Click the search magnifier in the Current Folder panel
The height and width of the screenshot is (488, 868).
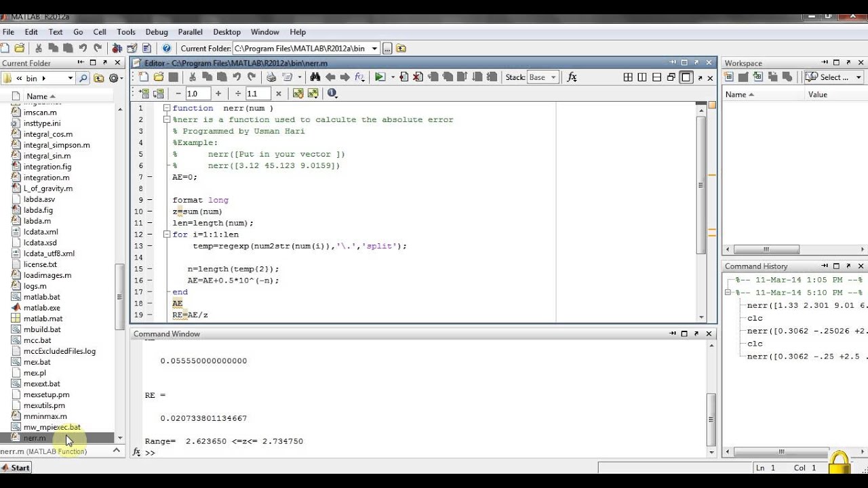click(x=83, y=78)
